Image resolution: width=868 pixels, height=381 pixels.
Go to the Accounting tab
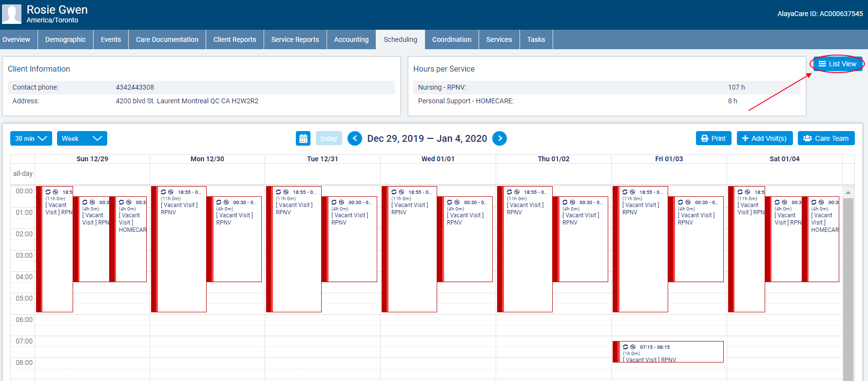(x=351, y=39)
